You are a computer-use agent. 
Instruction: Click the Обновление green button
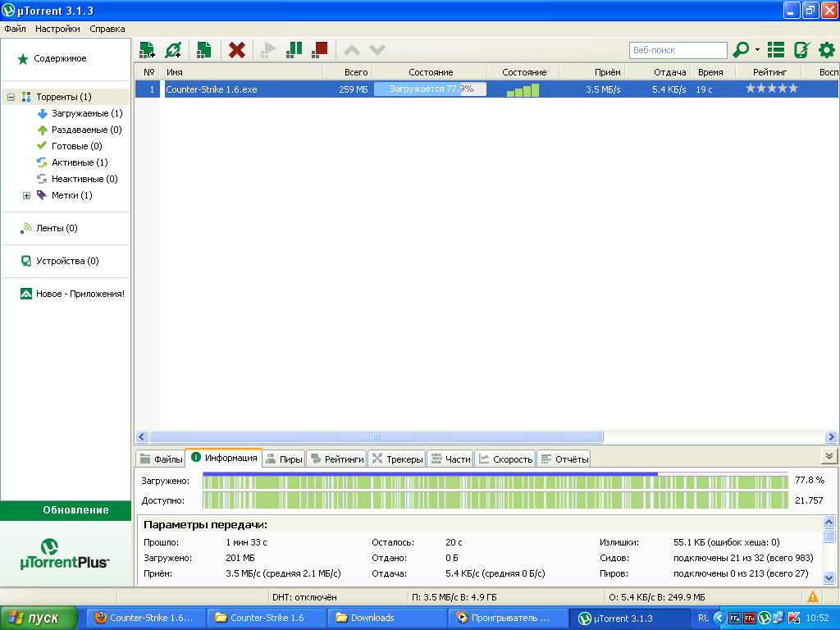click(66, 510)
